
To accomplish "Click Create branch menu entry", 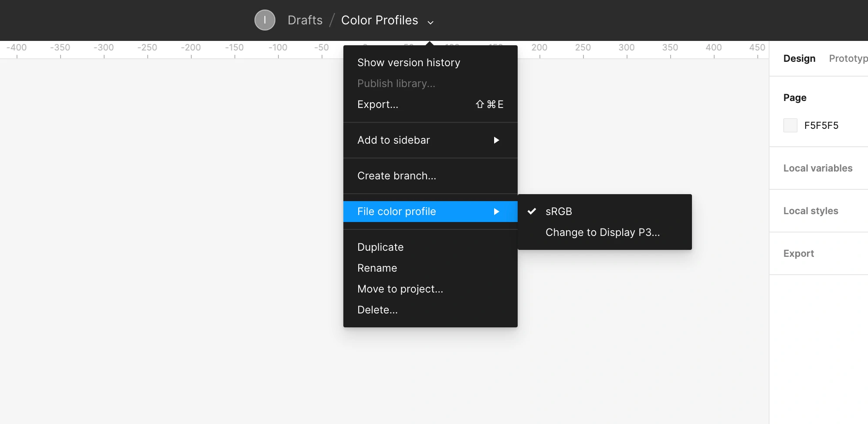I will [396, 176].
